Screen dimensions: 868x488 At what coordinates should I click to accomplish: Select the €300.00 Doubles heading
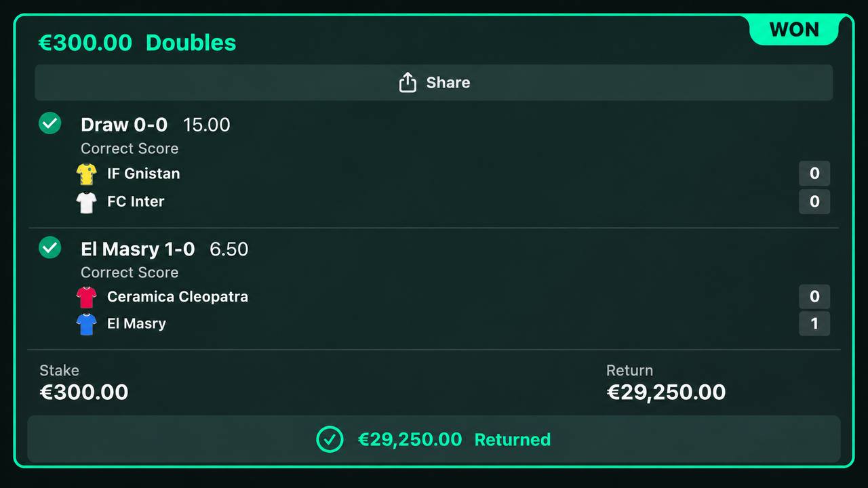pos(137,43)
